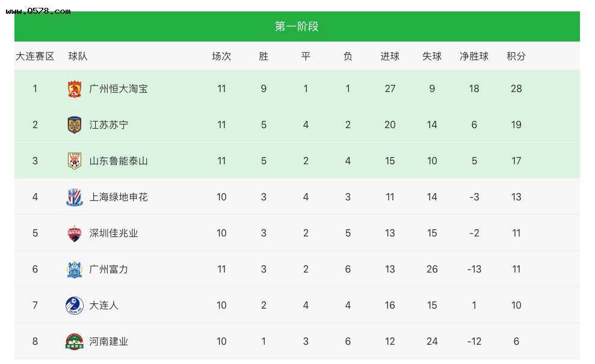This screenshot has width=595, height=364.
Task: Click the Shenzhen Kaisa team crest
Action: pos(75,233)
